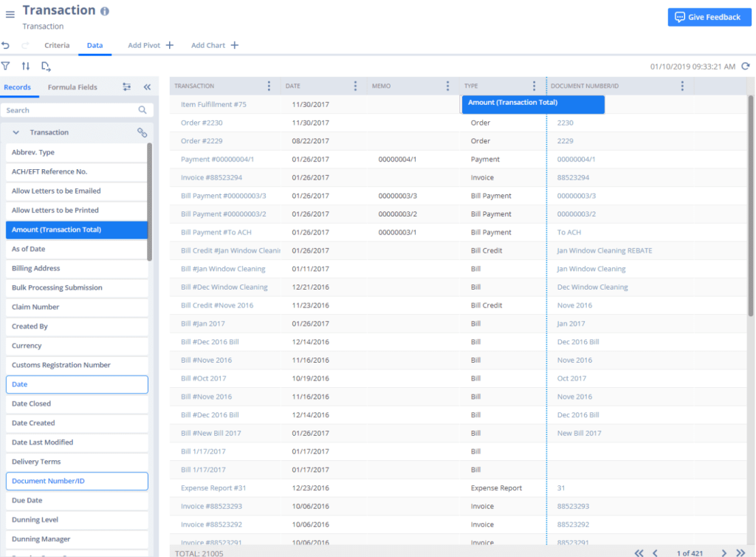Open Item Fulfillment #75 transaction link
756x557 pixels.
[213, 104]
